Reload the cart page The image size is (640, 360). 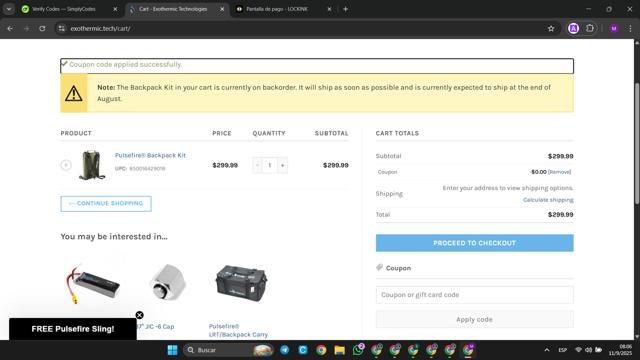point(42,29)
